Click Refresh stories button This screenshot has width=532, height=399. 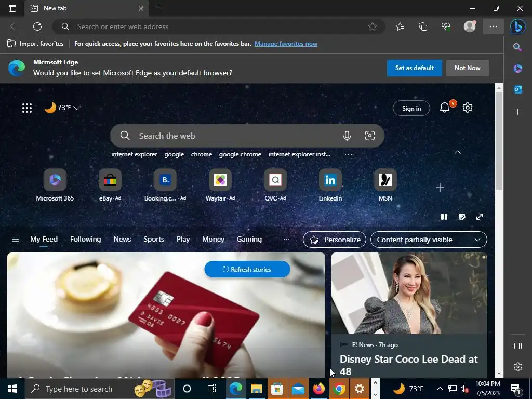pos(247,270)
